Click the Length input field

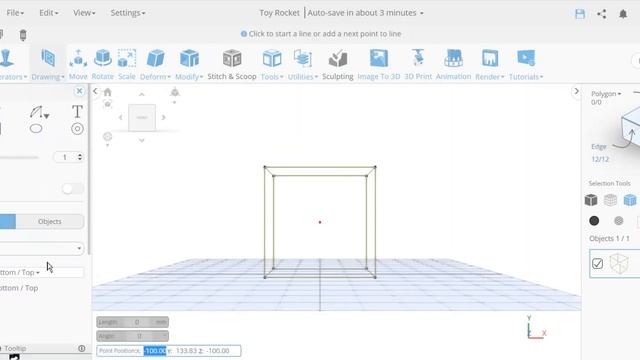132,322
